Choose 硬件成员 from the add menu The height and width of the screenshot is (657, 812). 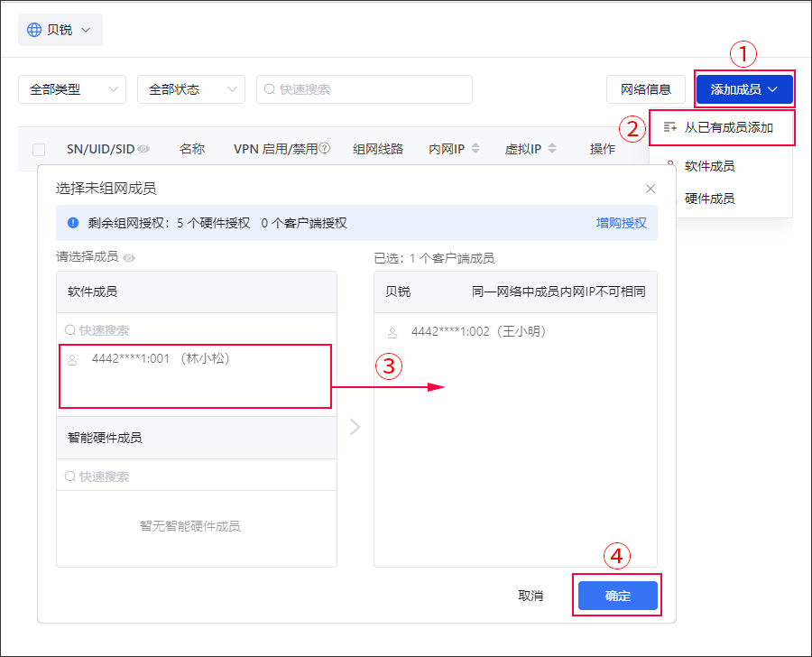709,199
